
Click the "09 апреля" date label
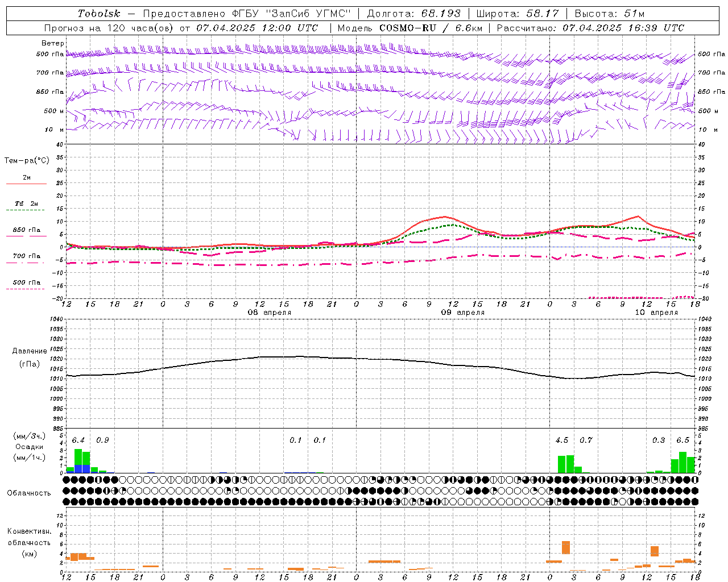tap(463, 313)
